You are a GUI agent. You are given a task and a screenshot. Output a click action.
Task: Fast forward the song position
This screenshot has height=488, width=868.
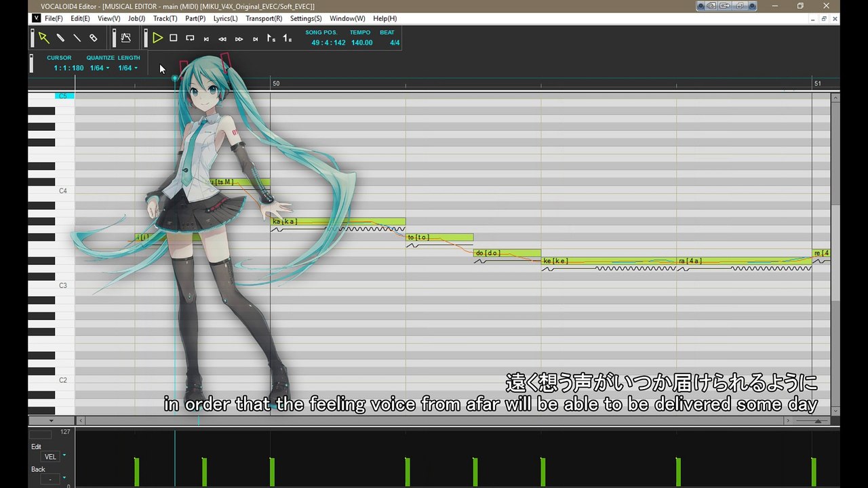click(239, 39)
